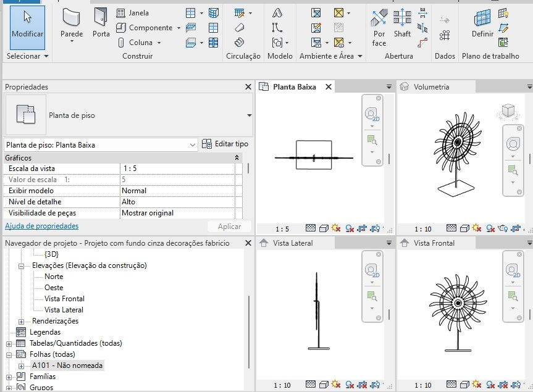533x392 pixels.
Task: Select the Norte elevation in project browser
Action: (x=54, y=276)
